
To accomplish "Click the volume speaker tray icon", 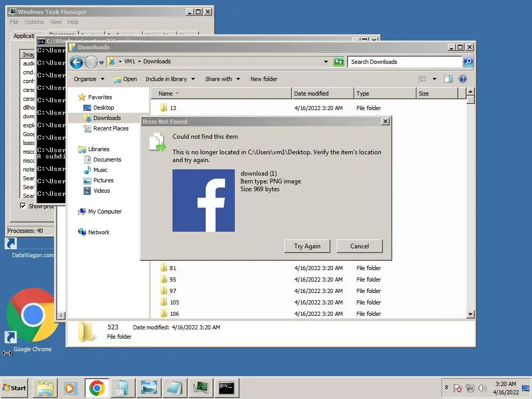I will coord(482,388).
